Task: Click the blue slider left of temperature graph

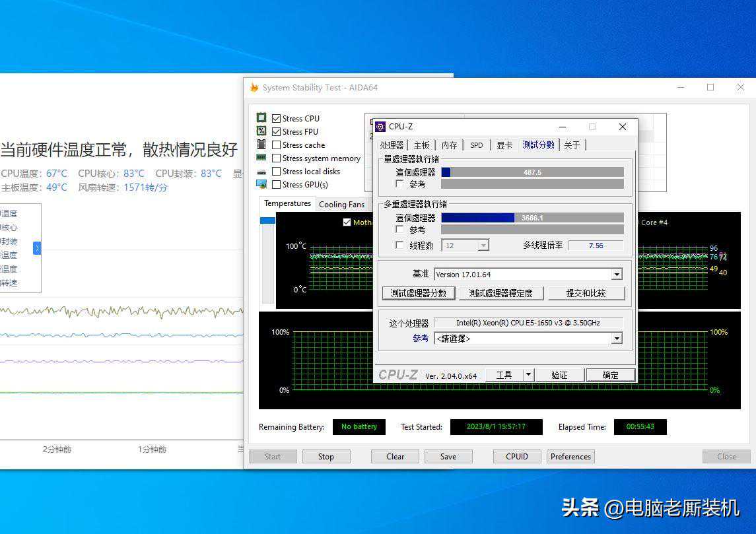Action: click(267, 220)
